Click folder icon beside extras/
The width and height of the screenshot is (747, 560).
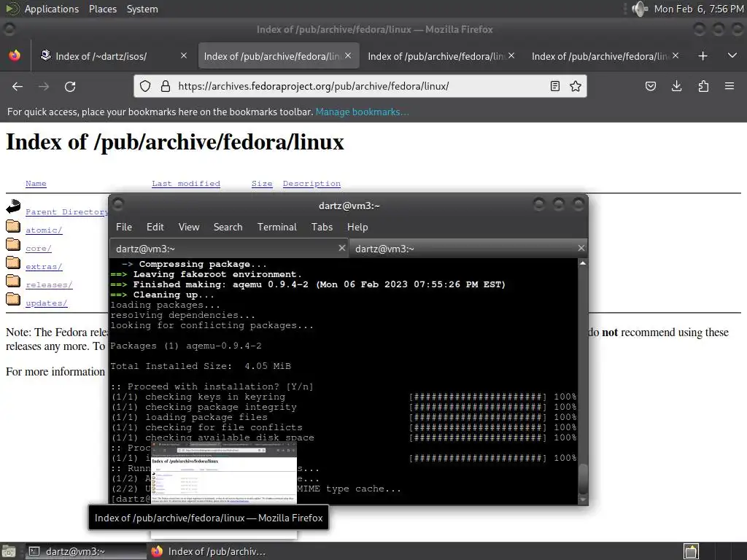pyautogui.click(x=13, y=262)
